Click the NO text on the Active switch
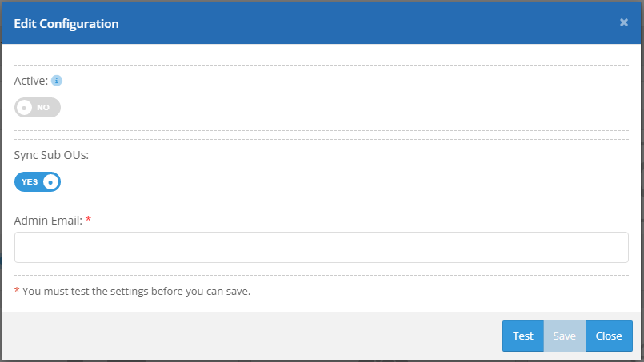This screenshot has width=644, height=362. (43, 107)
